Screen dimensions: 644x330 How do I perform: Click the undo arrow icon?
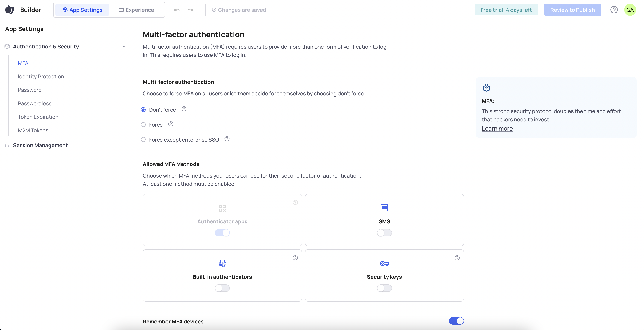(177, 10)
